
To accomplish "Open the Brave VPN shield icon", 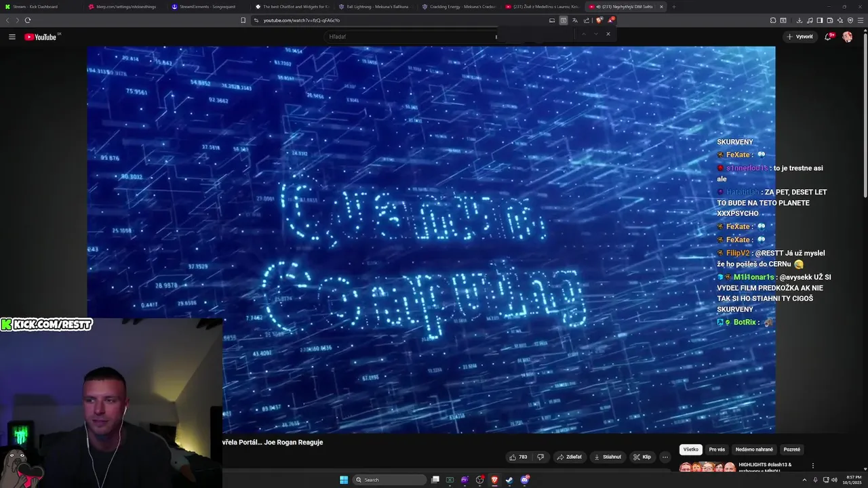I will tap(850, 20).
